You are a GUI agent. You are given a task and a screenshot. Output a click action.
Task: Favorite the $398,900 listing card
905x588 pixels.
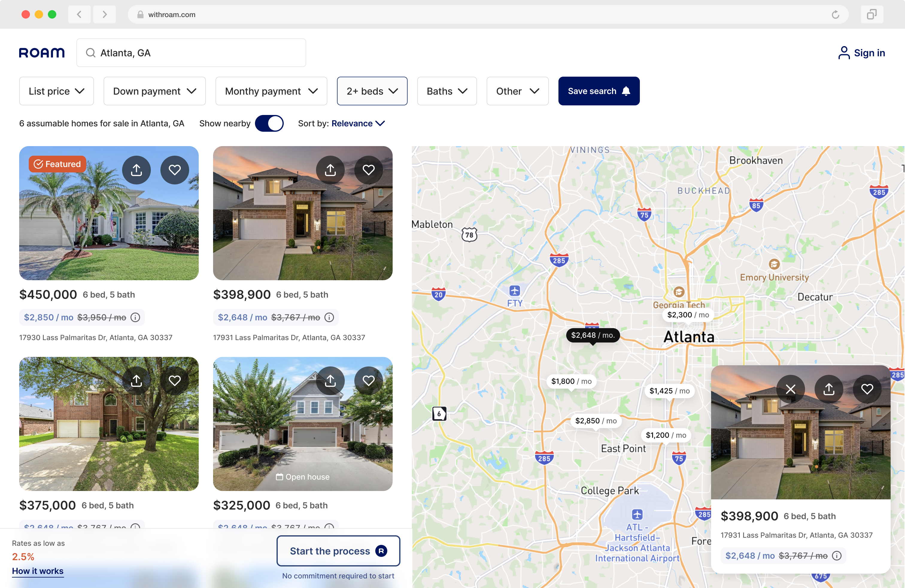click(x=368, y=170)
